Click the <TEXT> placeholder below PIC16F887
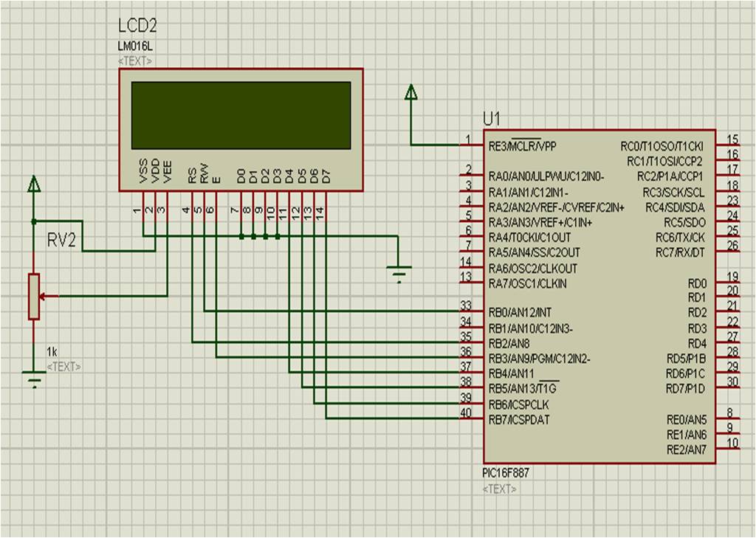 click(501, 487)
